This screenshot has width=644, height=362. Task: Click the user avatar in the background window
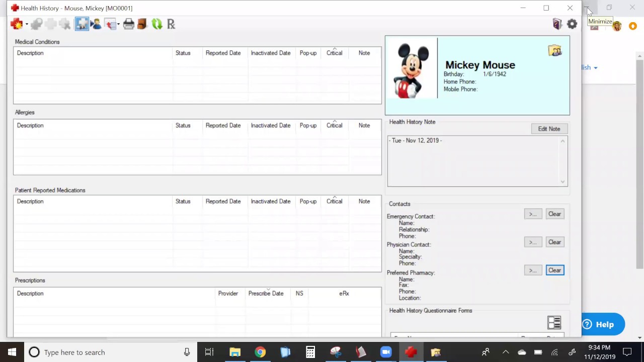click(x=617, y=27)
